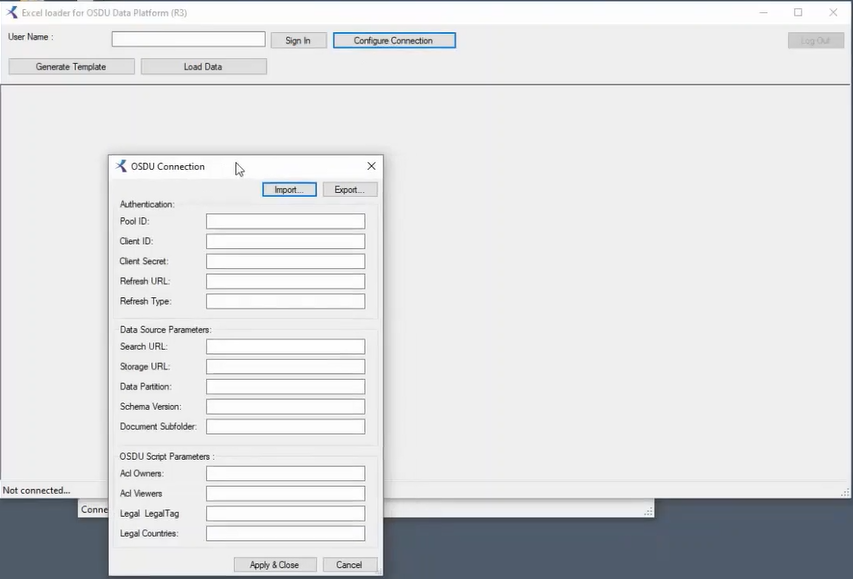Screen dimensions: 853x579
Task: Close the Excel loader main window
Action: pyautogui.click(x=833, y=12)
